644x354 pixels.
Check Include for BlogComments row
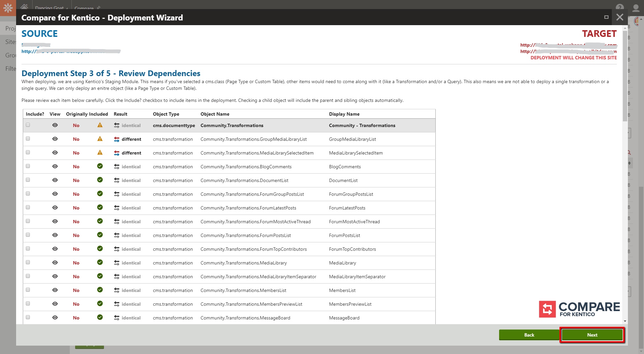click(28, 166)
